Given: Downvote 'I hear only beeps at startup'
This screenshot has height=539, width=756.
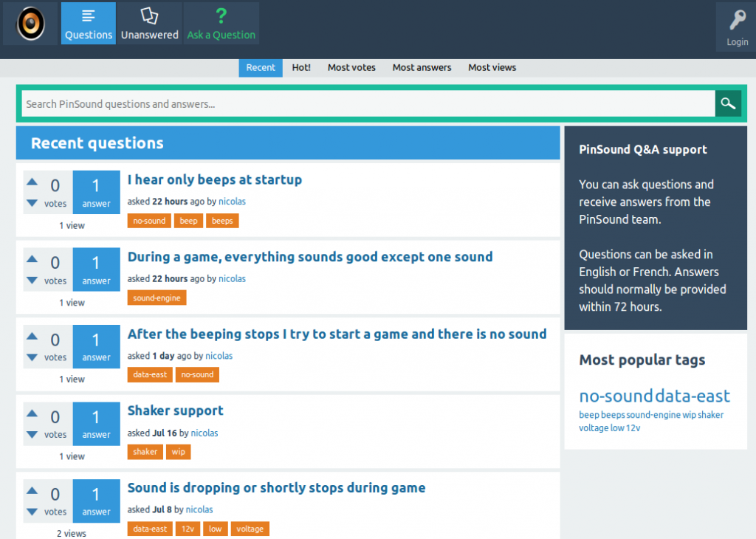Looking at the screenshot, I should click(x=32, y=203).
